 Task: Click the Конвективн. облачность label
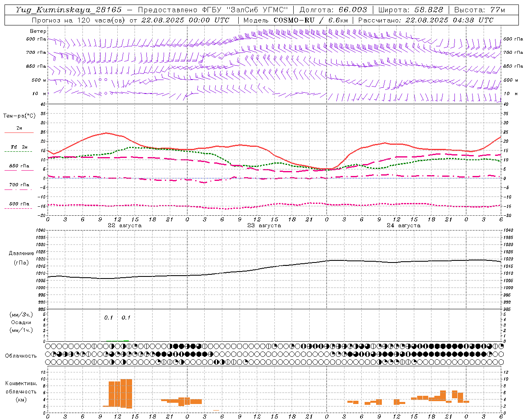click(21, 388)
